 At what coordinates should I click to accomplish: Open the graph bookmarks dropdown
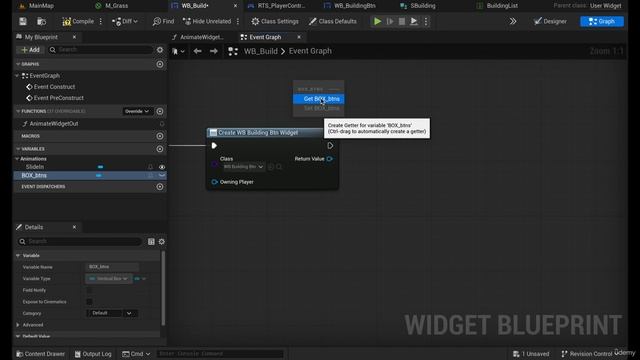178,51
